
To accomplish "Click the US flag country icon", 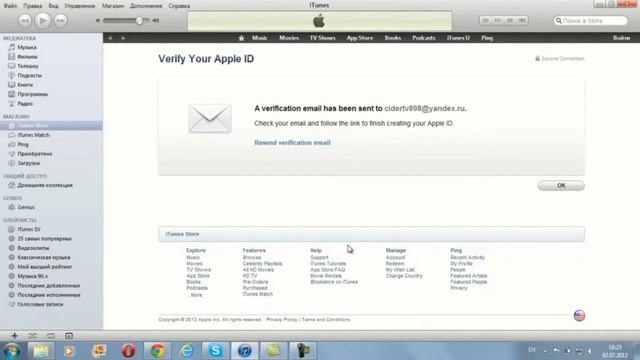I will 579,316.
